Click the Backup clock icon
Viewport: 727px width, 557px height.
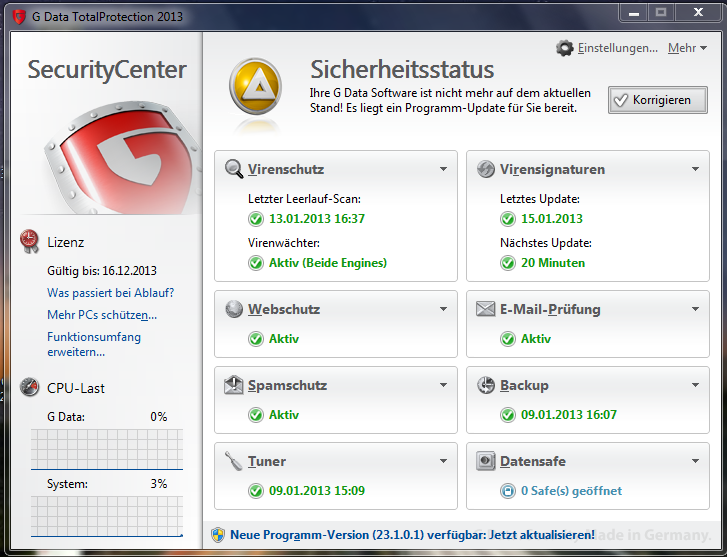[485, 385]
